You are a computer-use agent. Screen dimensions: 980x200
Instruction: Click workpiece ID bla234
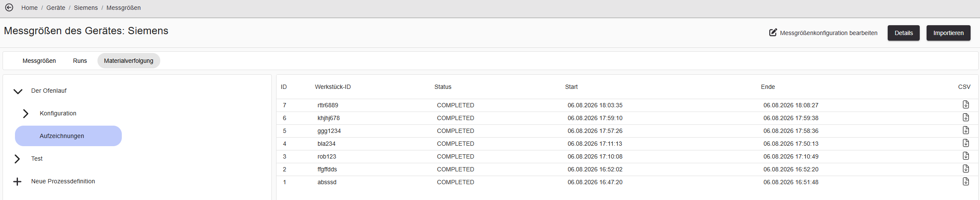pyautogui.click(x=327, y=144)
